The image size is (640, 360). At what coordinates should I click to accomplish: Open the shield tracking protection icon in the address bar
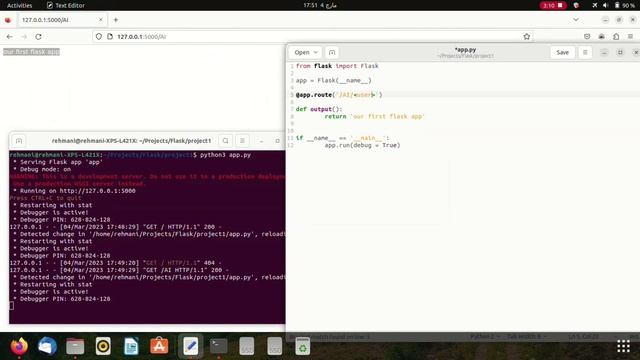click(x=99, y=37)
